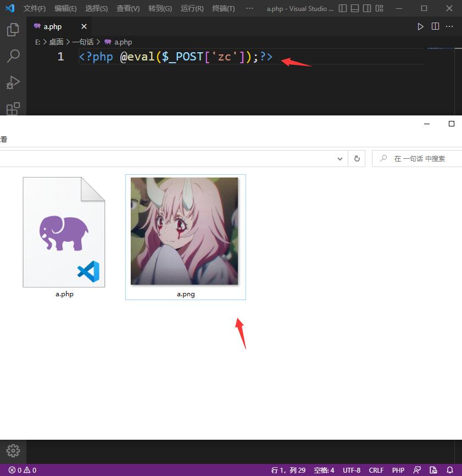Open editor More Actions ellipsis
This screenshot has width=462, height=476.
tap(449, 26)
